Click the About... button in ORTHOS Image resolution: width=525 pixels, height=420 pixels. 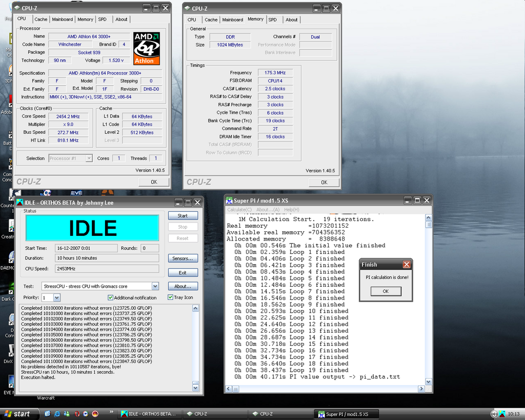click(183, 286)
